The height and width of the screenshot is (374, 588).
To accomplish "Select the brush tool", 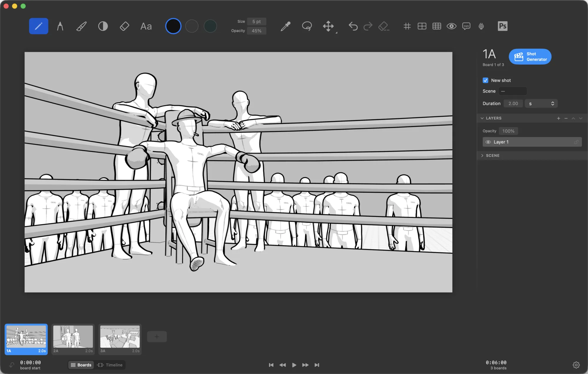I will (81, 26).
